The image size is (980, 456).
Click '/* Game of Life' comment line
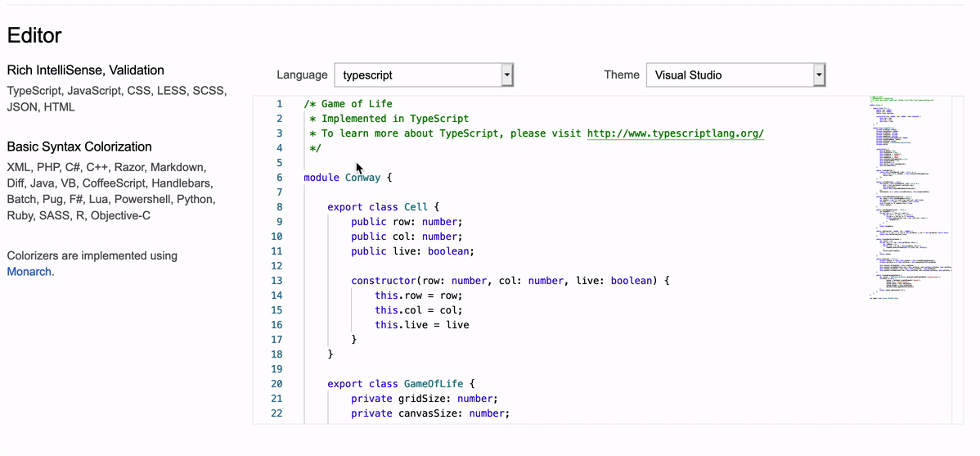click(x=348, y=104)
